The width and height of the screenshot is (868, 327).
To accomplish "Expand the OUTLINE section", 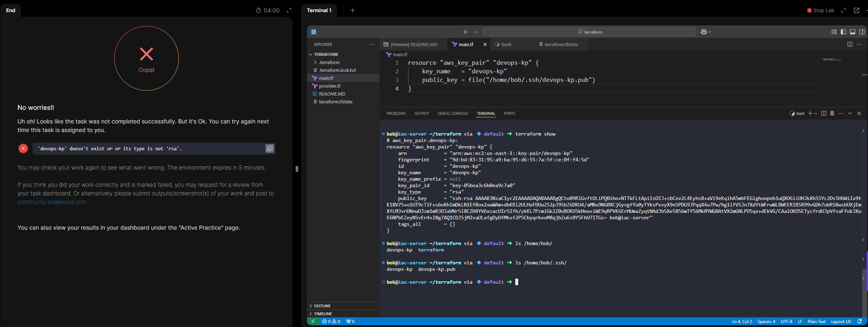I will (322, 306).
